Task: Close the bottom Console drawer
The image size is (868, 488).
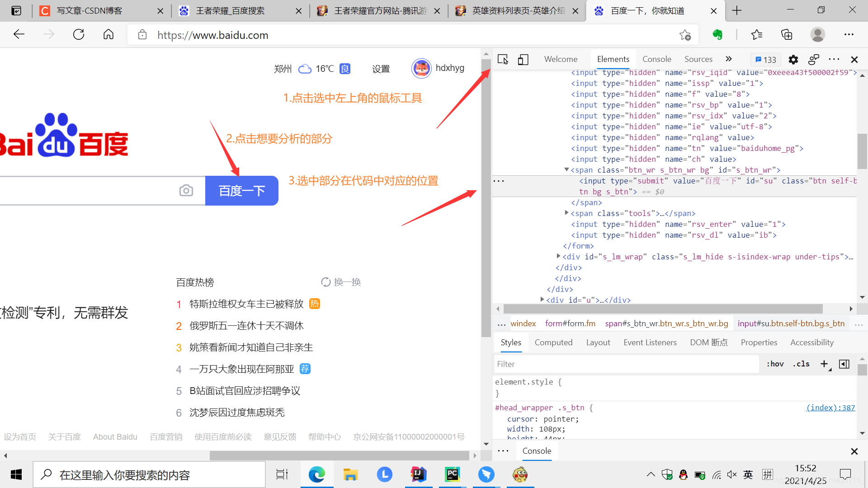Action: click(x=854, y=451)
